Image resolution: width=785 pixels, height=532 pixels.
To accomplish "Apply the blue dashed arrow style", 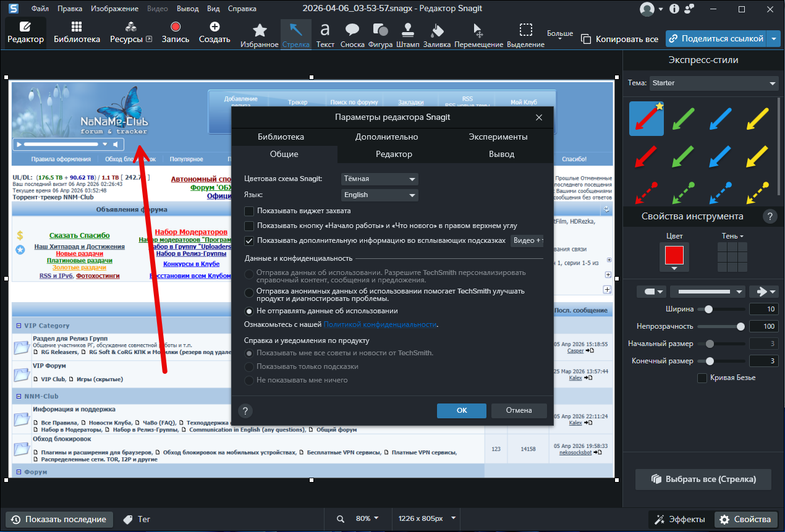I will [x=721, y=192].
